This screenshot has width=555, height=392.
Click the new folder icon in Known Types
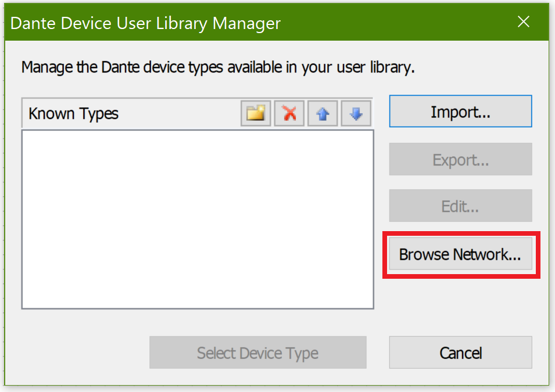click(256, 114)
